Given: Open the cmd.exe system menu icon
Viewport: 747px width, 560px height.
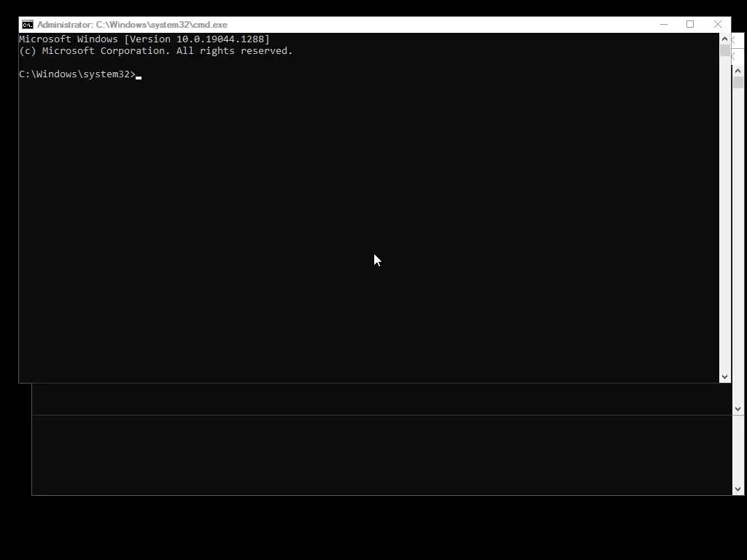Looking at the screenshot, I should click(28, 25).
